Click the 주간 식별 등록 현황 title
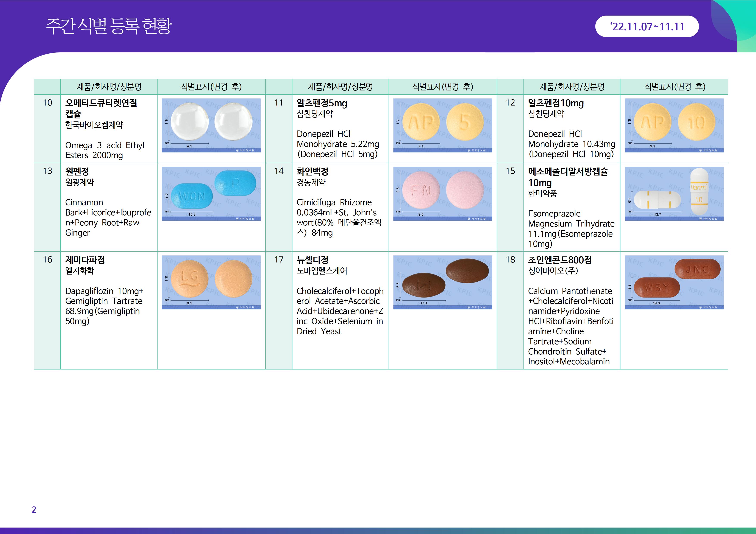Viewport: 756px width, 534px height. point(109,26)
